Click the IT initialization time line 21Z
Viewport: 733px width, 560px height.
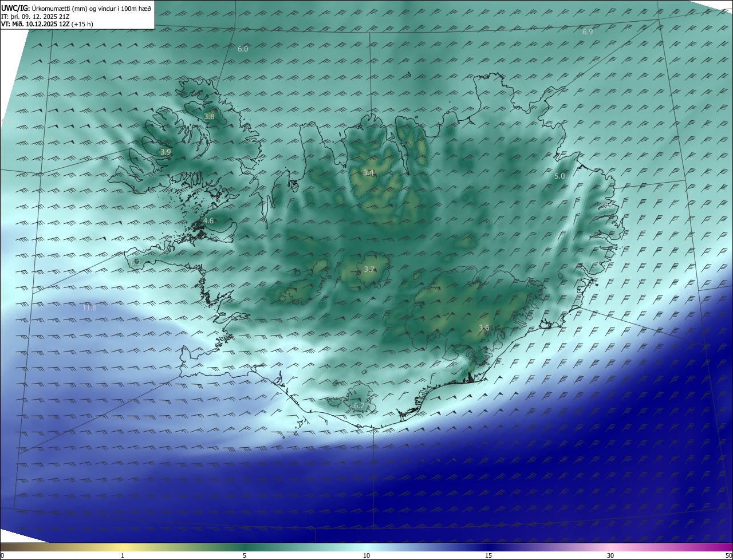36,17
